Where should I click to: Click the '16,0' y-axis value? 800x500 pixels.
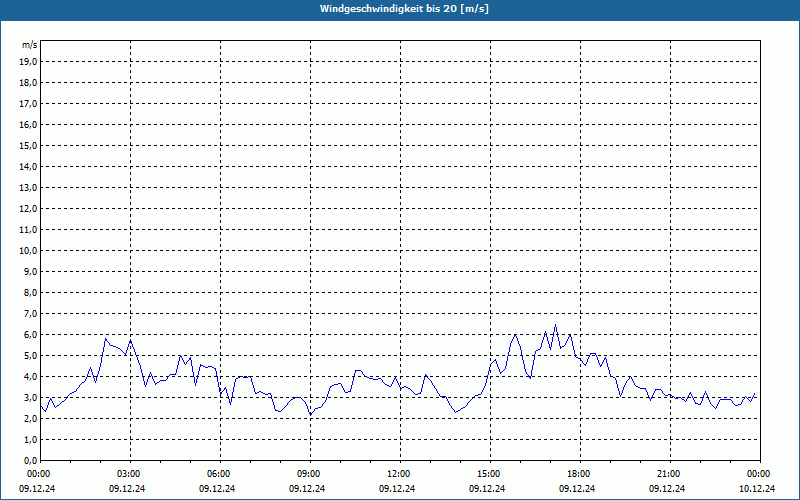coord(28,124)
